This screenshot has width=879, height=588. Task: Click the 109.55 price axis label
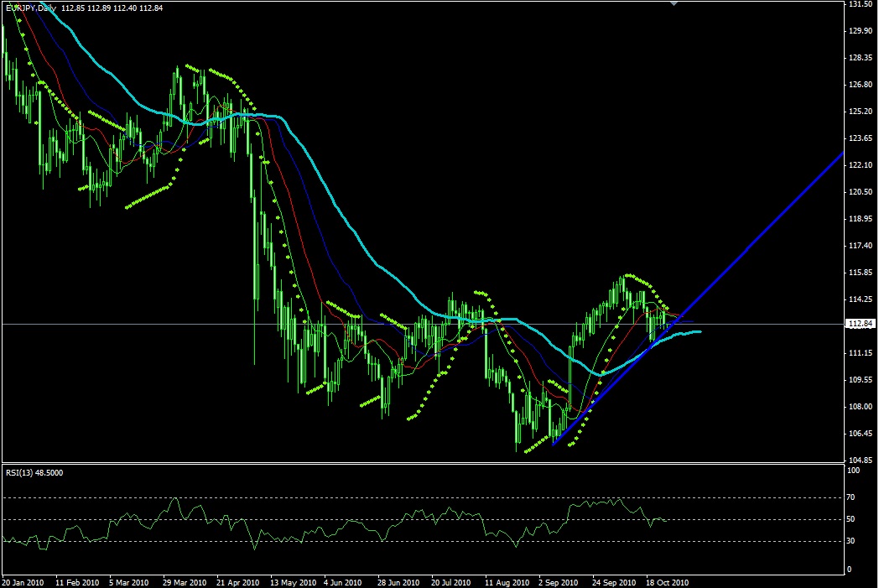861,380
